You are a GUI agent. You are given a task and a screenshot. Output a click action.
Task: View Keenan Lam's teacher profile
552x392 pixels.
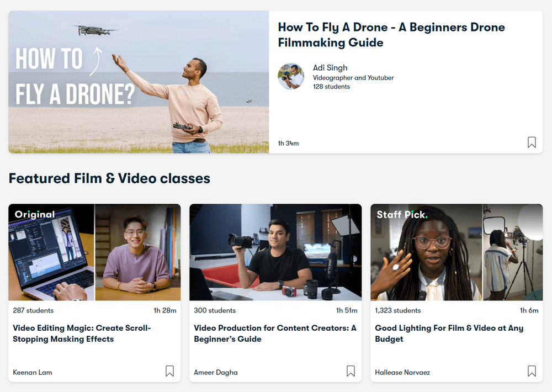pos(32,373)
